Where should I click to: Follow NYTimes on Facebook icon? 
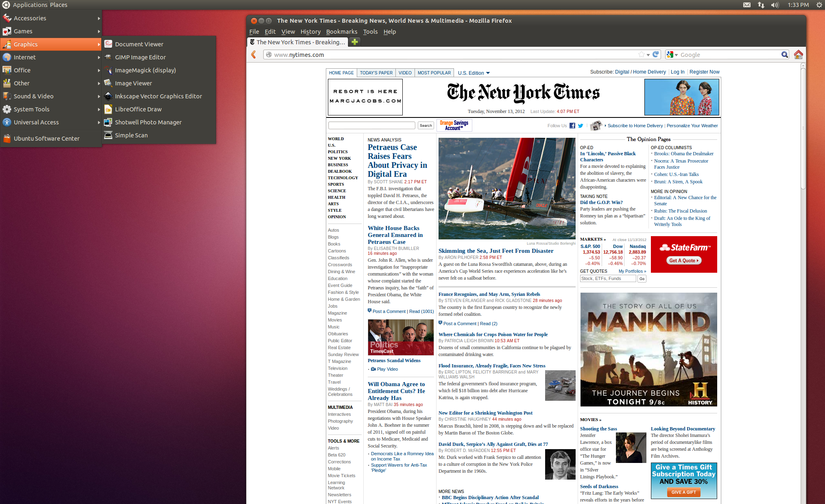point(572,126)
